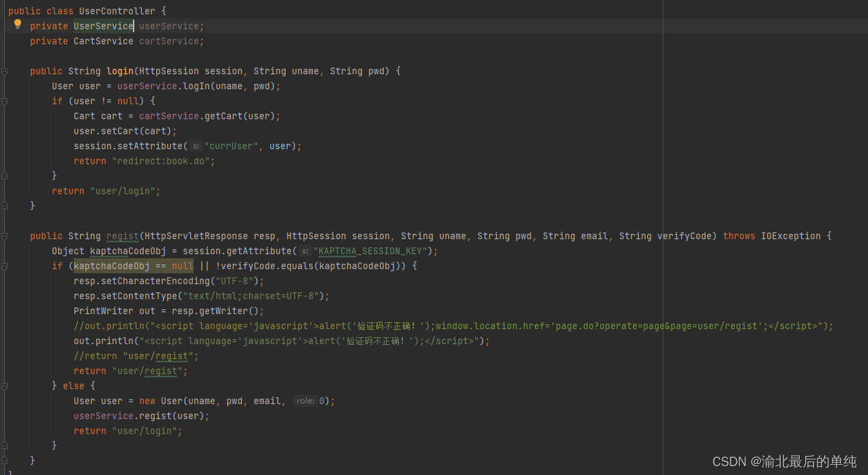Click the verifyCode parameter in regist signature
Image resolution: width=868 pixels, height=475 pixels.
click(685, 236)
